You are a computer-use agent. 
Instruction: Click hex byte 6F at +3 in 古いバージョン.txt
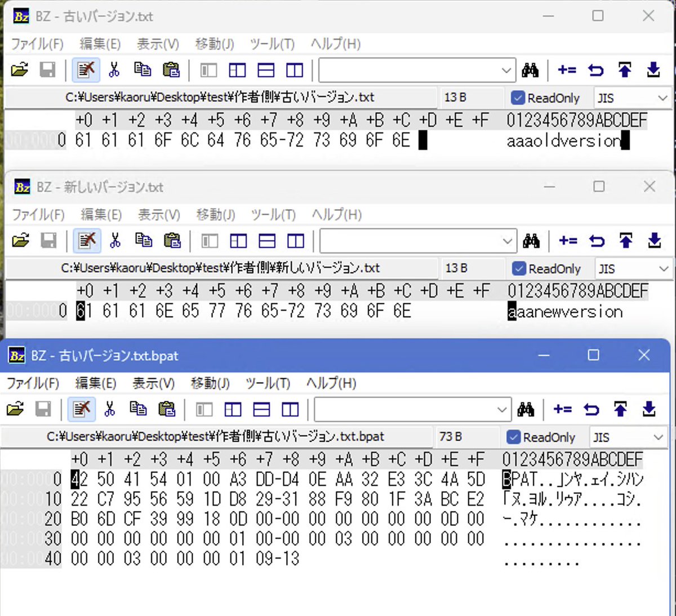click(163, 140)
